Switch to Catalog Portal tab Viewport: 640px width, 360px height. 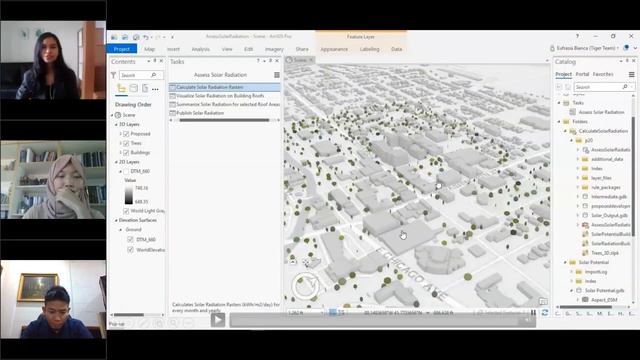[582, 74]
